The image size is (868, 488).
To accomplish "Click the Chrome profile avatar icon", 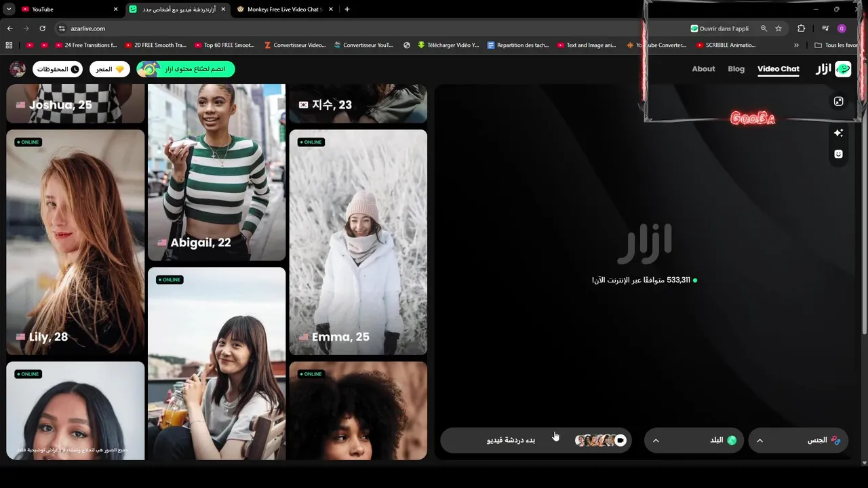I will click(842, 28).
